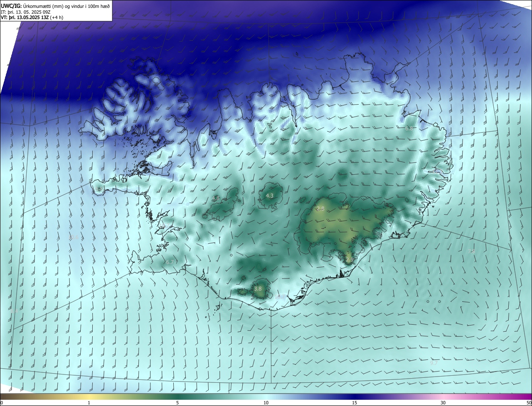Image resolution: width=532 pixels, height=406 pixels.
Task: Click the 4.8 value label on the map
Action: (216, 198)
